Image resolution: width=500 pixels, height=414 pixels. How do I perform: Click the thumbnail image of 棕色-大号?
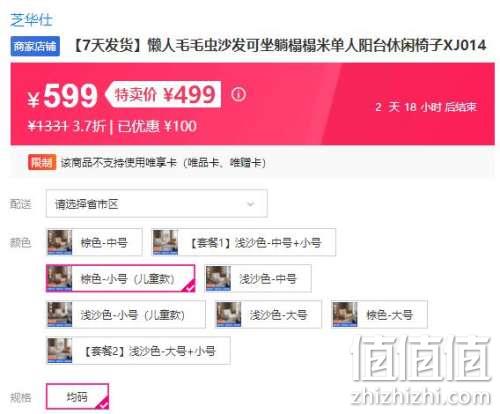click(345, 315)
